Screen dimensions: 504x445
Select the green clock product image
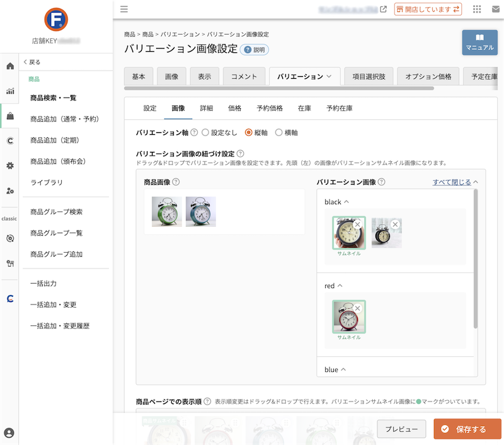coord(167,212)
